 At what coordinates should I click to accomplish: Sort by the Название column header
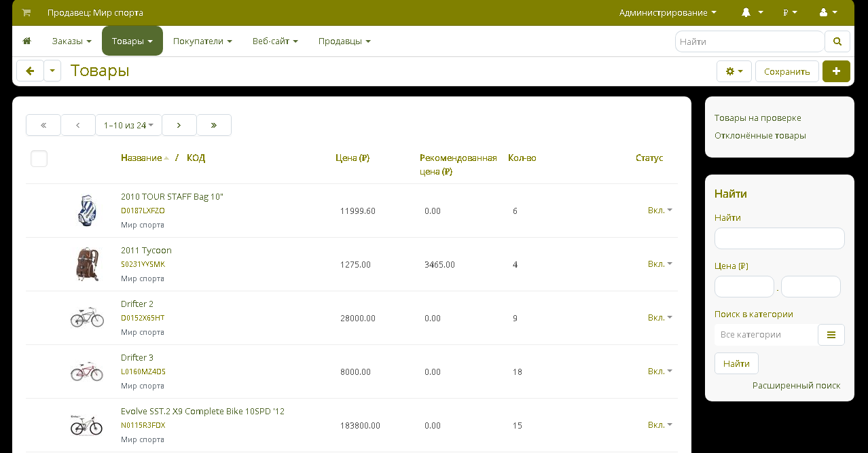141,158
